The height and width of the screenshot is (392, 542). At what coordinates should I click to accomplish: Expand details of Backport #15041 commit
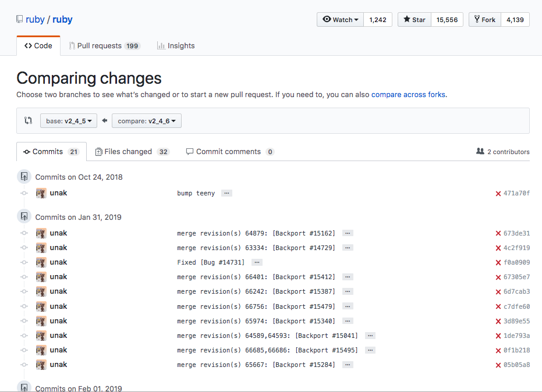point(370,336)
